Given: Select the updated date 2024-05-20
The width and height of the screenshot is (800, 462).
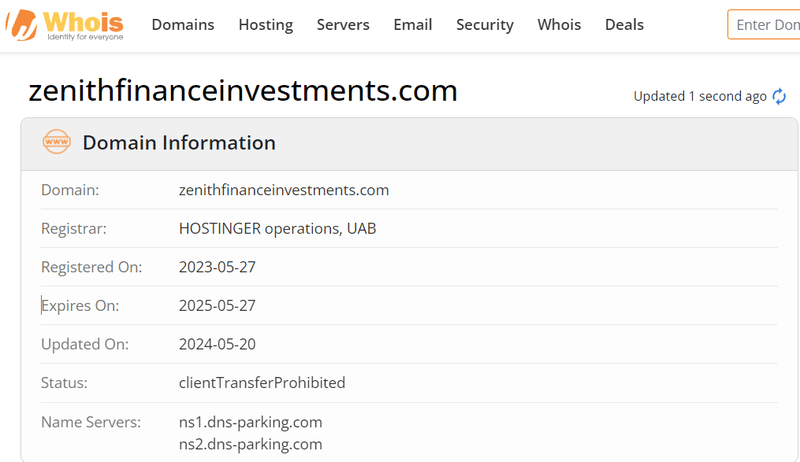Looking at the screenshot, I should [x=217, y=344].
